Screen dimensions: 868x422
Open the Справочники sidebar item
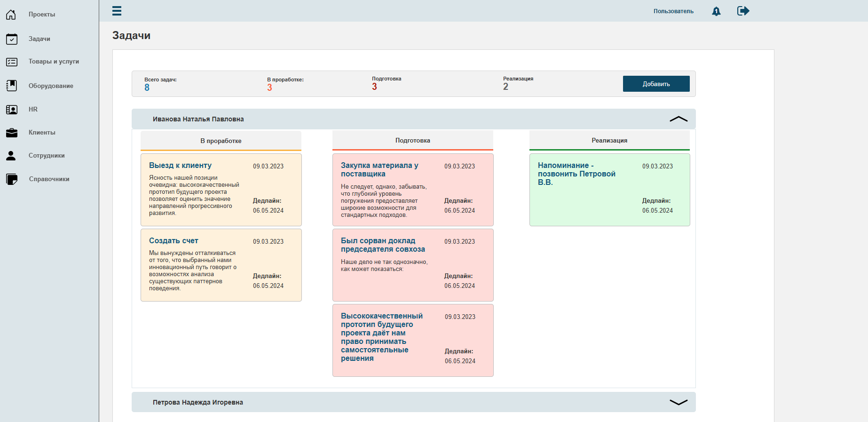click(x=49, y=179)
